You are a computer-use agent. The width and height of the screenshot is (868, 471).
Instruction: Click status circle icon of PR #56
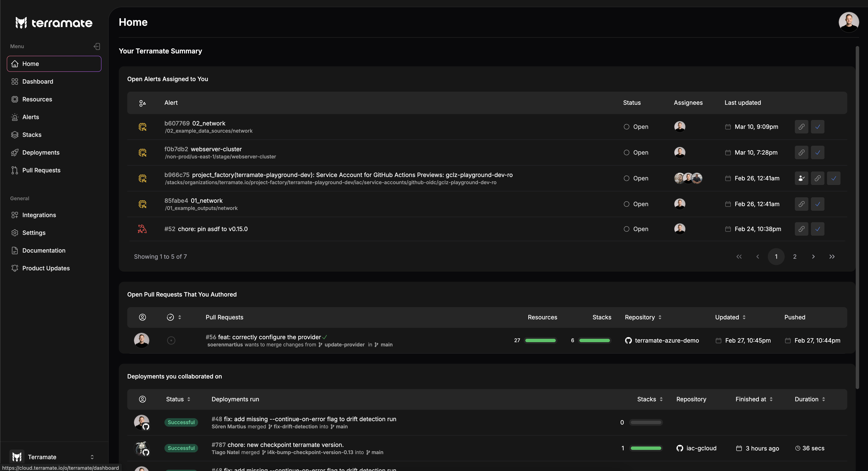(171, 340)
